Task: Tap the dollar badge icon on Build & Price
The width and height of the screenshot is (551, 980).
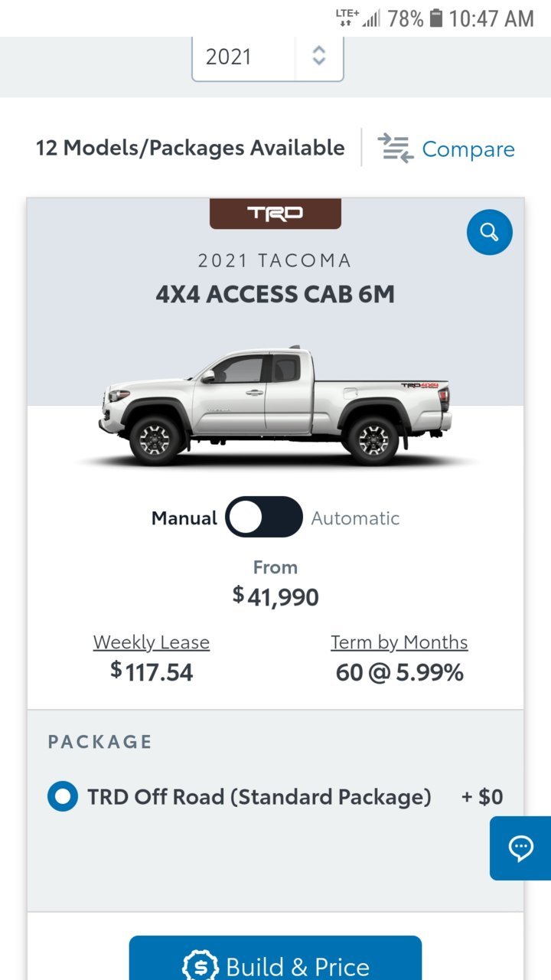Action: click(201, 966)
